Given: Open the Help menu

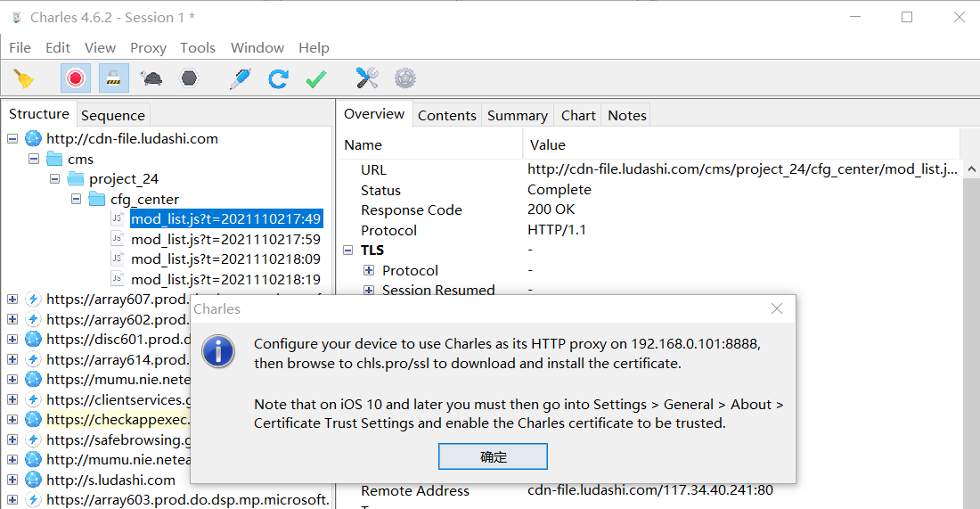Looking at the screenshot, I should (x=314, y=48).
